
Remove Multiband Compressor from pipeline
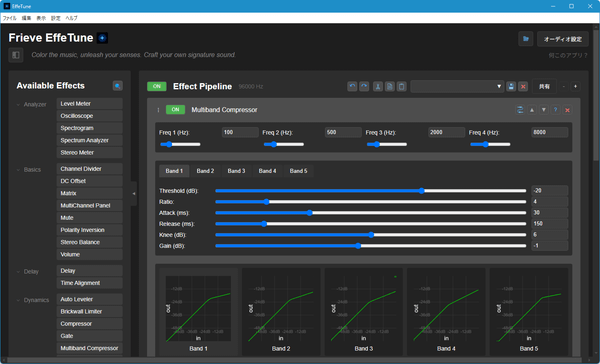567,110
